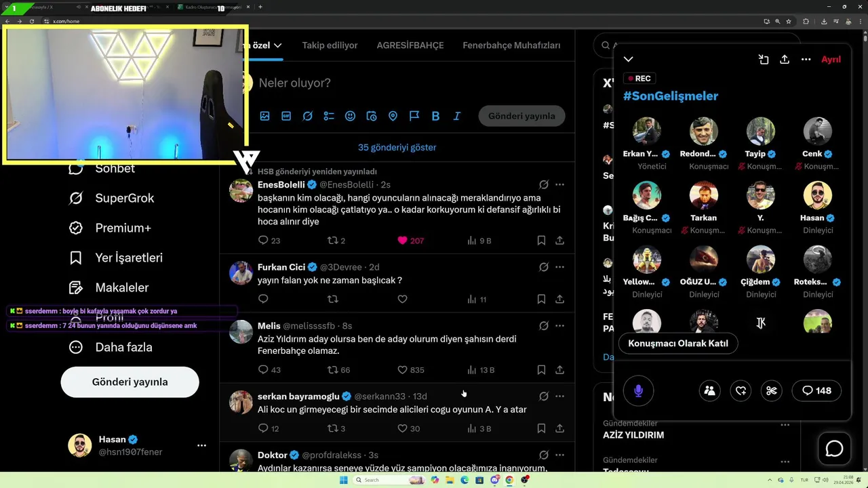Switch to AGRESİFBAHÇE tab
This screenshot has height=488, width=868.
410,45
